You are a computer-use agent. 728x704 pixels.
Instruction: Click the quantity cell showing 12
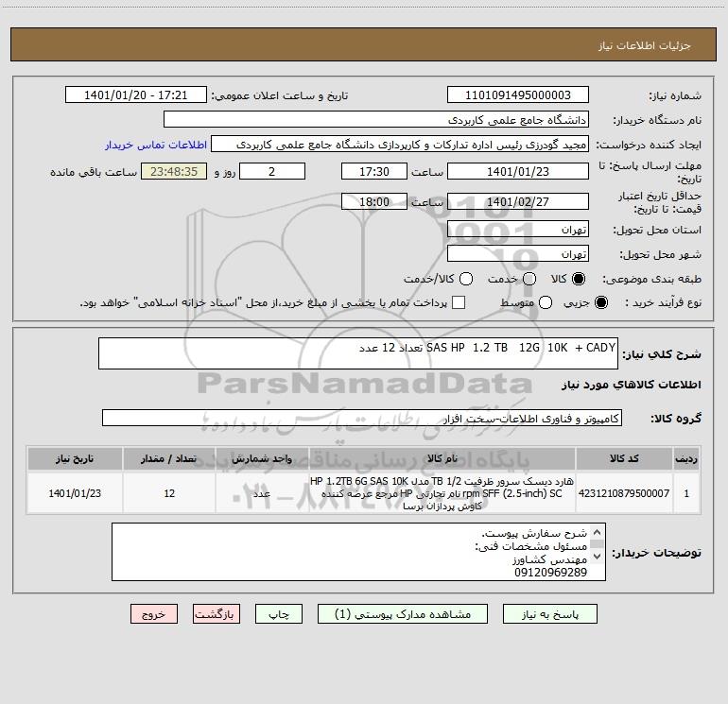click(169, 493)
